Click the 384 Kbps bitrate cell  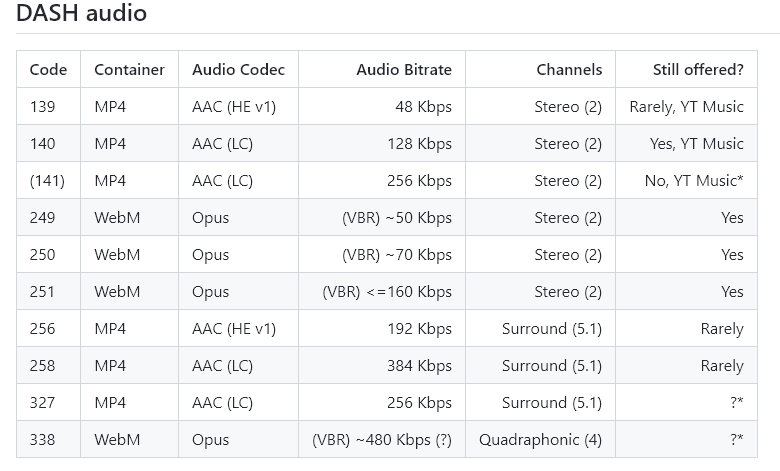pyautogui.click(x=419, y=366)
